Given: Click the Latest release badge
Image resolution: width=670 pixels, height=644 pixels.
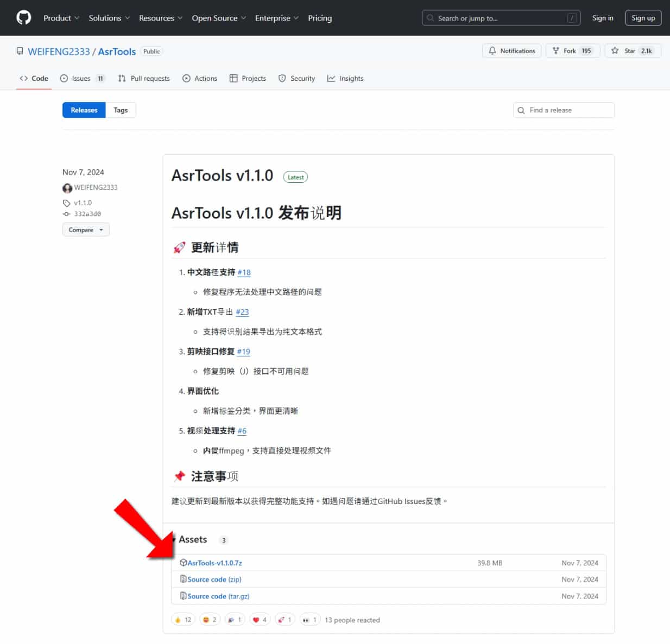Looking at the screenshot, I should tap(295, 177).
